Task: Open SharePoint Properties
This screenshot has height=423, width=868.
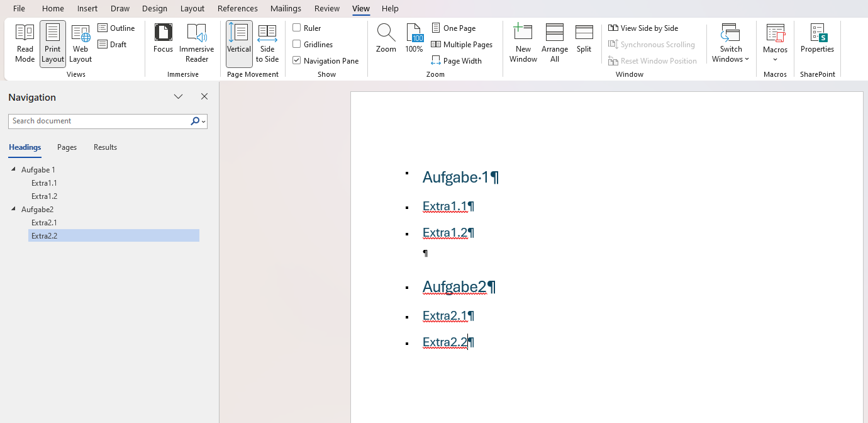Action: pos(817,39)
